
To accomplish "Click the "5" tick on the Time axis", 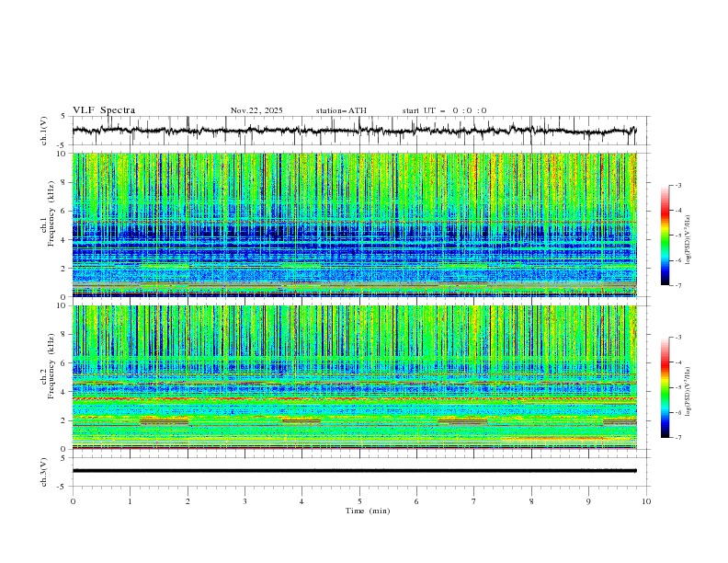I will (359, 501).
